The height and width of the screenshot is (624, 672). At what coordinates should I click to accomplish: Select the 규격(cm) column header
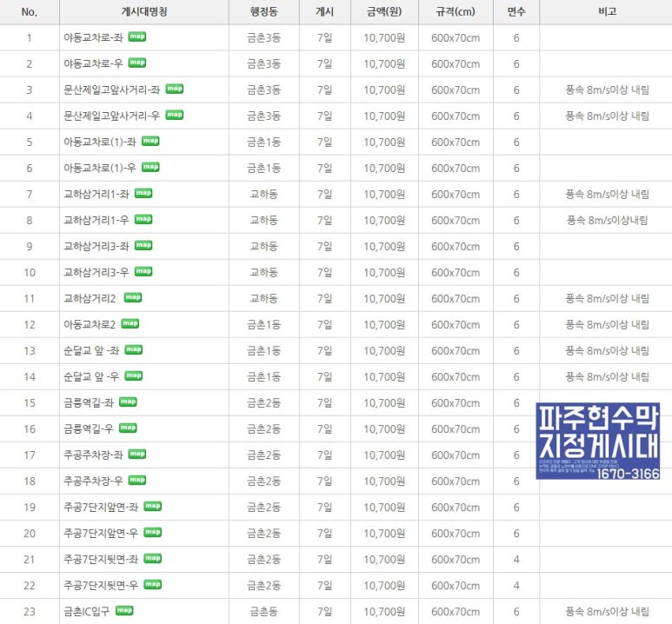tap(456, 11)
